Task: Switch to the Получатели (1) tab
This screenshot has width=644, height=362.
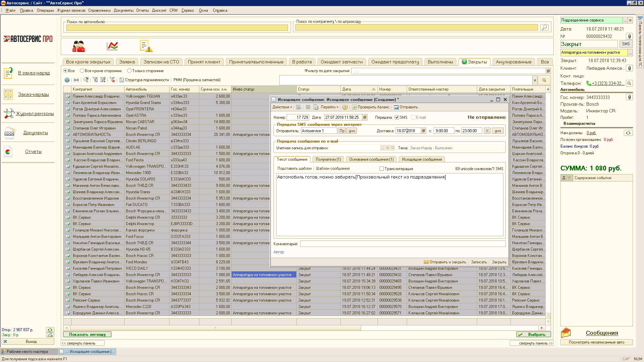Action: click(328, 159)
